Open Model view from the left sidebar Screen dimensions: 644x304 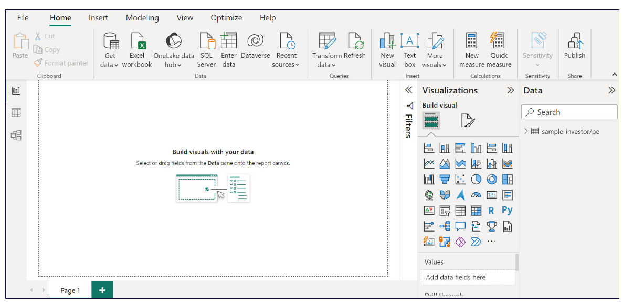click(16, 134)
